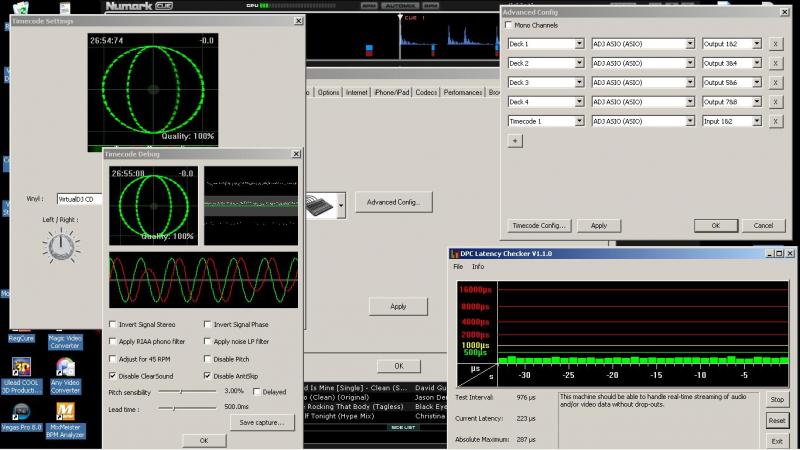
Task: Remove the Deck 1 row with X
Action: click(x=775, y=44)
